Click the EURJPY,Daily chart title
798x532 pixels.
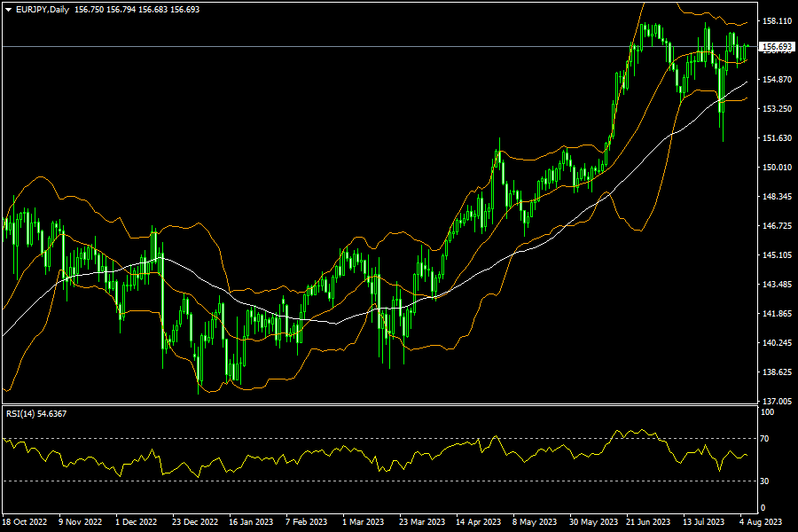[43, 10]
